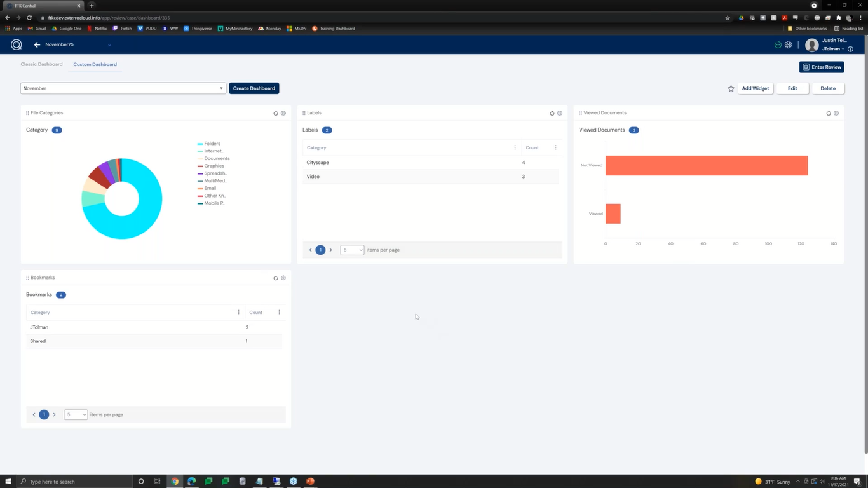
Task: Click the favorite star icon
Action: 731,88
